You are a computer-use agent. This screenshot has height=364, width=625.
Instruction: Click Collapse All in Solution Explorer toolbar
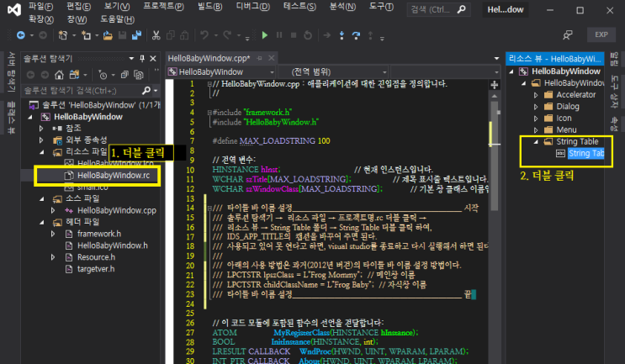click(124, 75)
